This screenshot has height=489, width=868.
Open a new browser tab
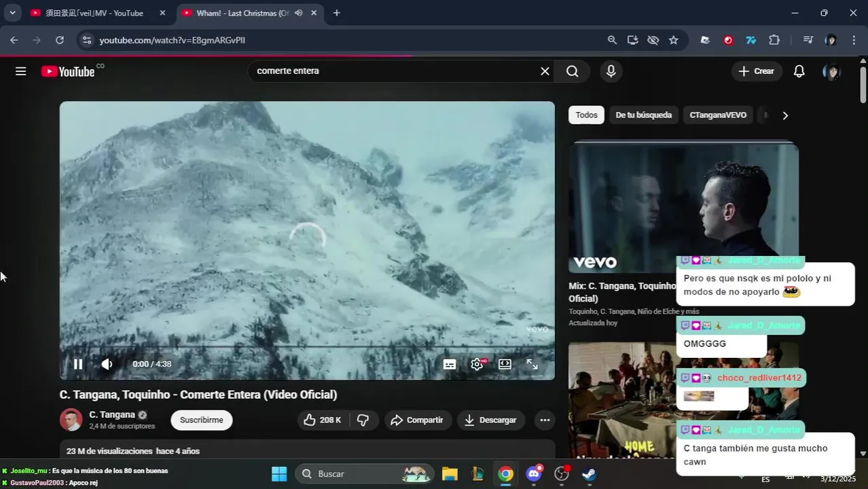tap(337, 13)
